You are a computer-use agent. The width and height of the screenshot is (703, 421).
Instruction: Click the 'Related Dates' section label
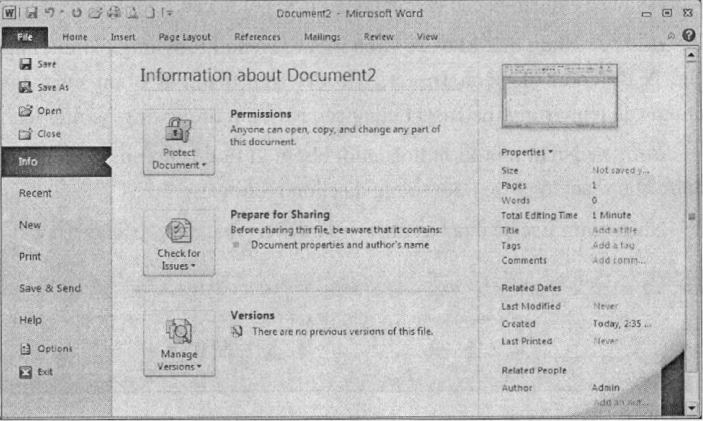click(531, 288)
